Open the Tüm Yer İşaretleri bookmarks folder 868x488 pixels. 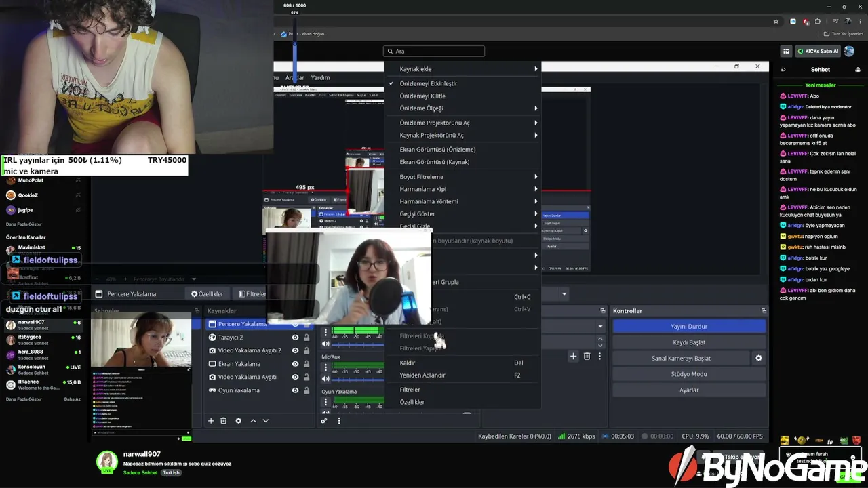[x=844, y=34]
